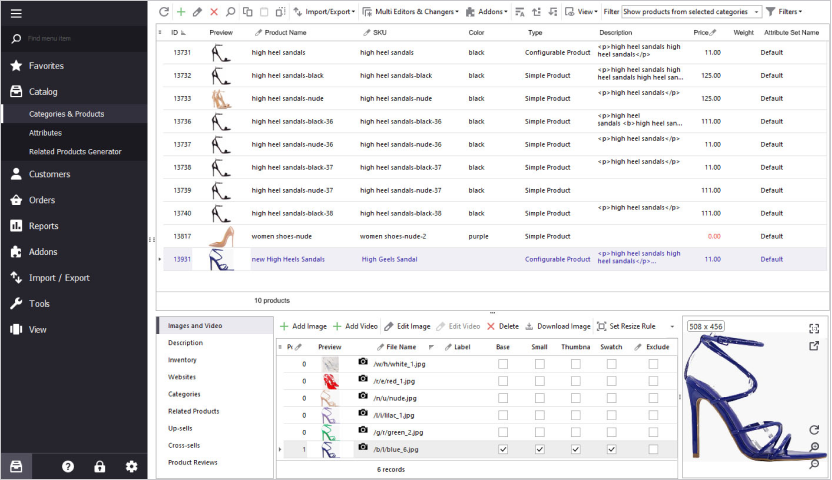Select Orders in the sidebar menu
This screenshot has height=480, width=832.
(x=43, y=200)
